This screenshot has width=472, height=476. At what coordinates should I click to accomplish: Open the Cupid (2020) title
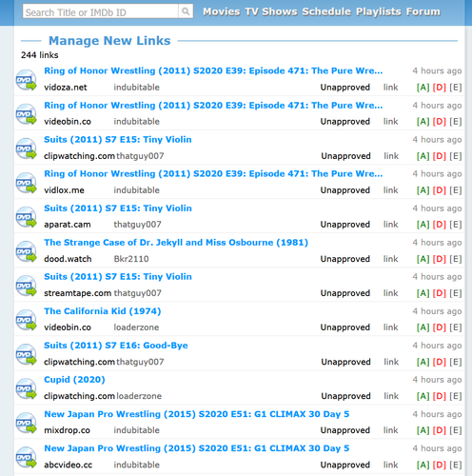click(x=74, y=380)
